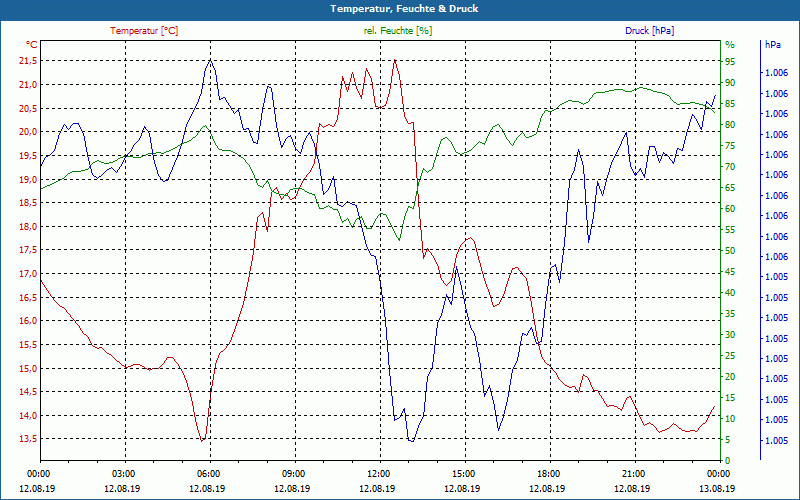Screen dimensions: 800x500
Task: Select the green 'rel. Feuchte [%]' legend label
Action: coord(397,31)
